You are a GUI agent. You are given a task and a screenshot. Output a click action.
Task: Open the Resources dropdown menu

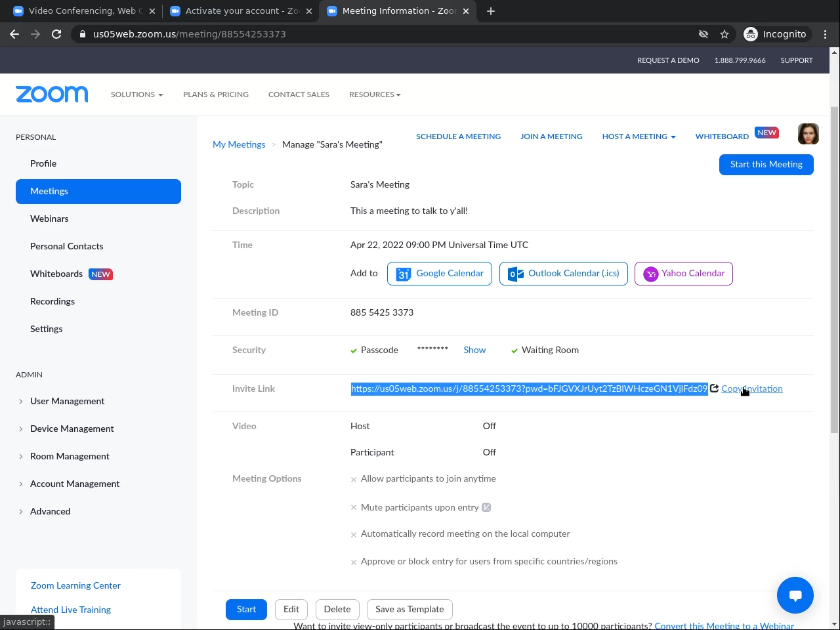pos(375,94)
